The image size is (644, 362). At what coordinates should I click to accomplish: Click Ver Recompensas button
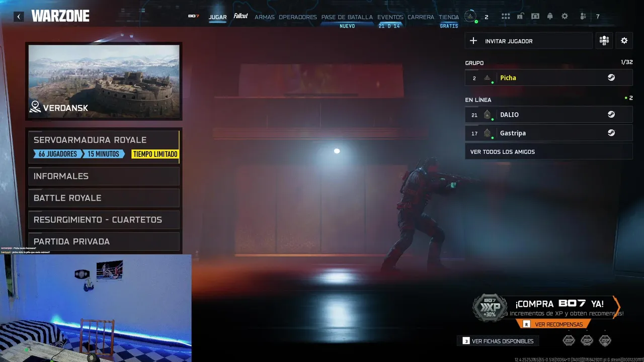coord(553,324)
